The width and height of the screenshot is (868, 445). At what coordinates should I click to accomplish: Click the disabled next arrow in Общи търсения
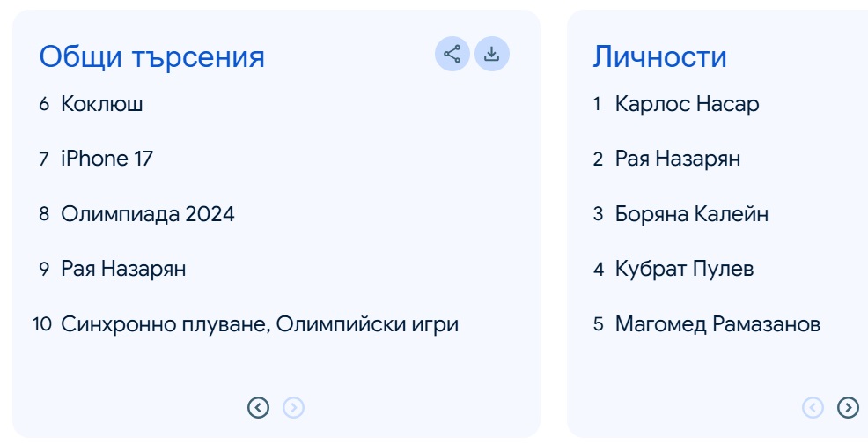[294, 407]
